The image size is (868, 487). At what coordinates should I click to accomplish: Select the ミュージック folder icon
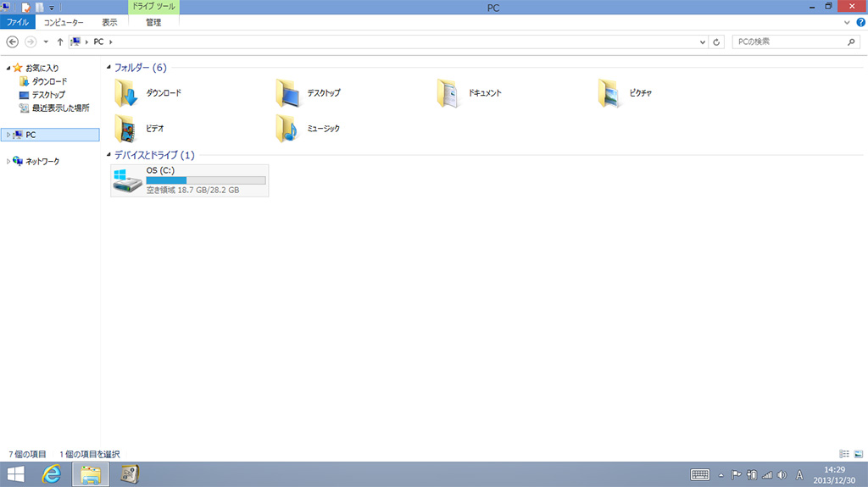[287, 129]
